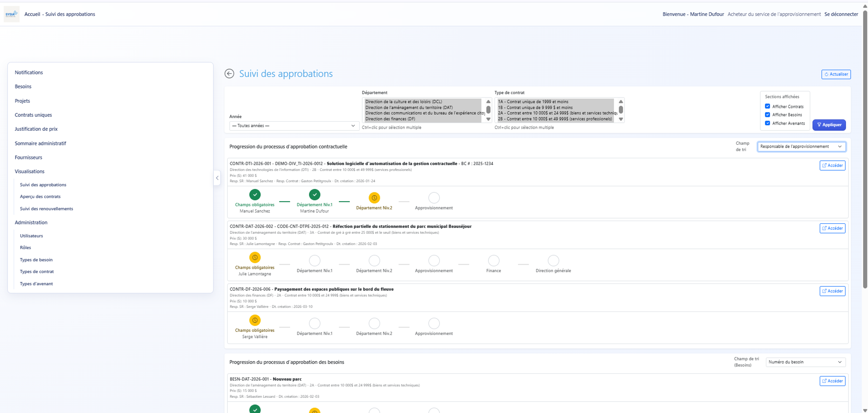The image size is (868, 413).
Task: Select Direction des finances (DF) option
Action: click(x=423, y=119)
